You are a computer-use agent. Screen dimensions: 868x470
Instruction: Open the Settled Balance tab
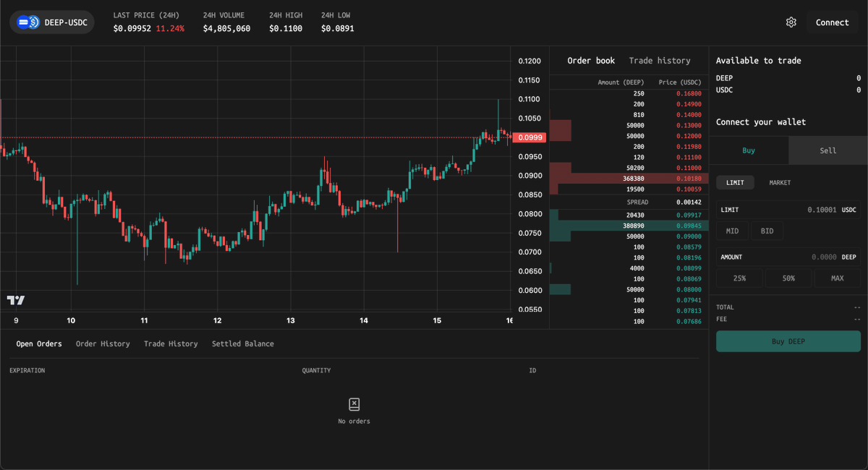pos(243,343)
